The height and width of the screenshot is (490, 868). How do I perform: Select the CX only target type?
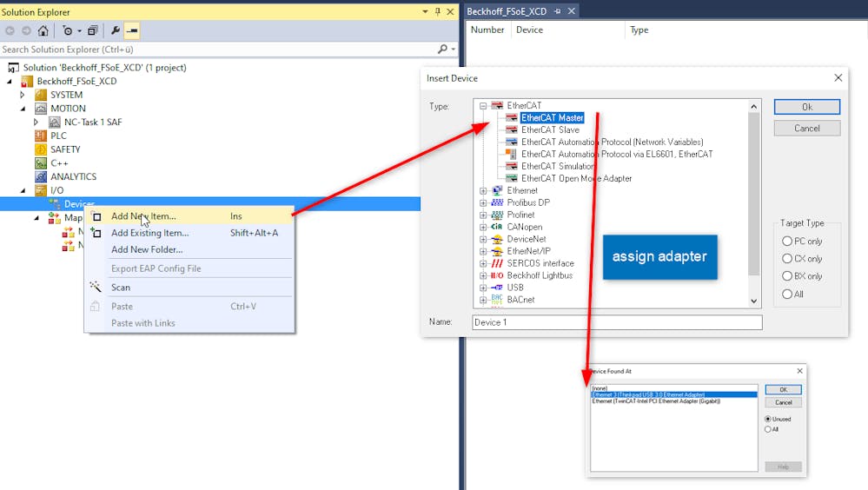click(786, 259)
